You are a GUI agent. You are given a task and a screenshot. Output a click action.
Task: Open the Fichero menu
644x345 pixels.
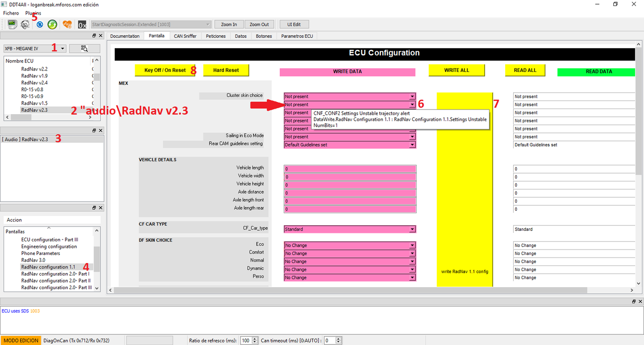click(x=11, y=13)
